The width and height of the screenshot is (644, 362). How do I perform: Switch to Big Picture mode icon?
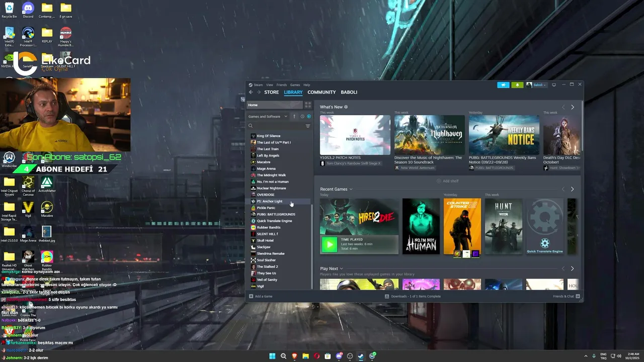(x=554, y=85)
